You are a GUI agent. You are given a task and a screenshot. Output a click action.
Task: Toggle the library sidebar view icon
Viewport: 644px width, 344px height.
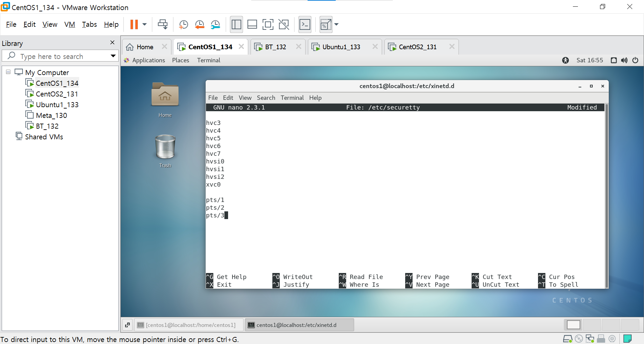pos(236,24)
